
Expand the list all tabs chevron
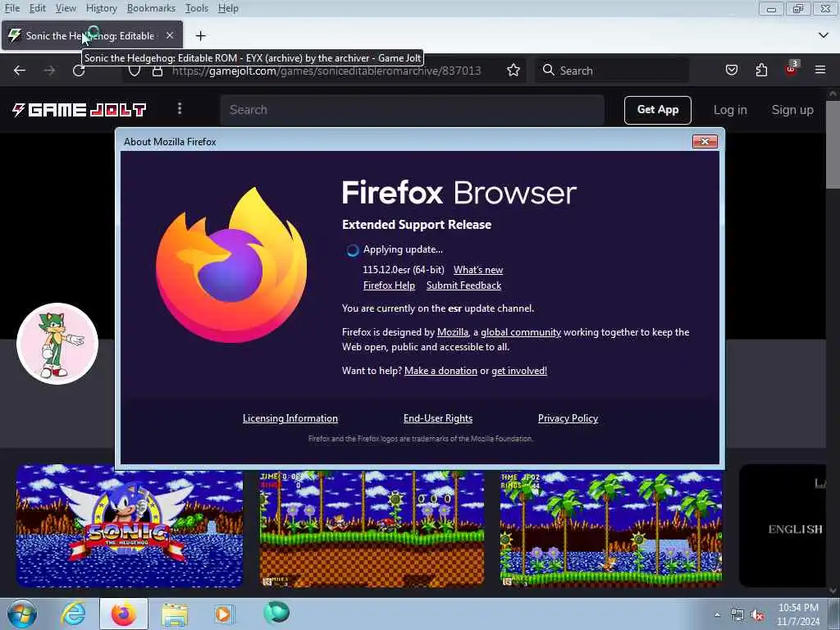[x=824, y=35]
